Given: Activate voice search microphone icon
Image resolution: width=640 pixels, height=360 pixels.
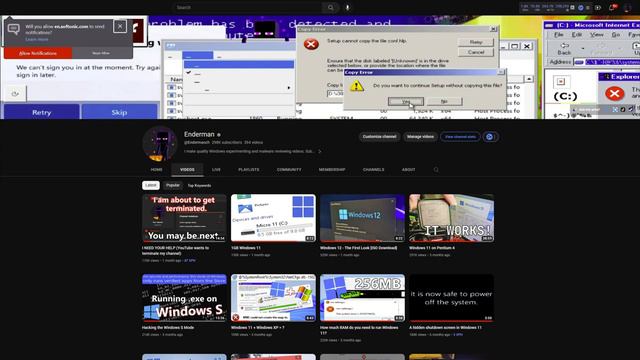Looking at the screenshot, I should click(x=347, y=7).
